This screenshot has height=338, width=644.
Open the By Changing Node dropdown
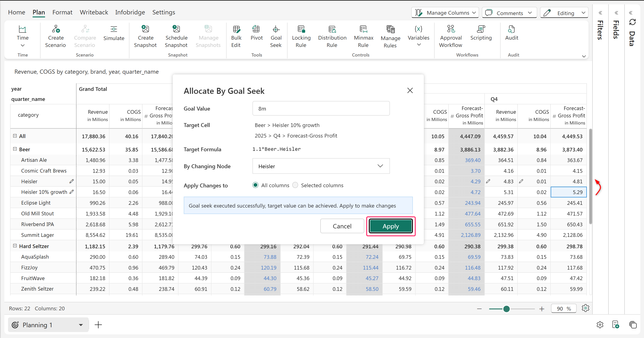(x=321, y=166)
